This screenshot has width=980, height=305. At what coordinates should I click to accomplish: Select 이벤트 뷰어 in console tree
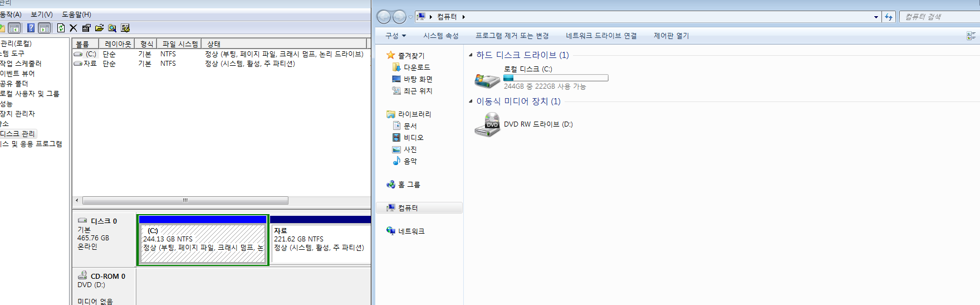[17, 74]
